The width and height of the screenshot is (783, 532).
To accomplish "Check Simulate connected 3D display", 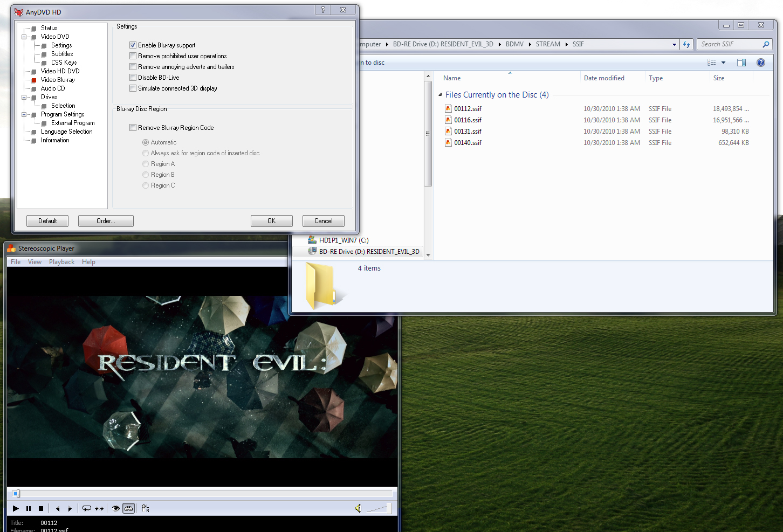I will coord(133,88).
